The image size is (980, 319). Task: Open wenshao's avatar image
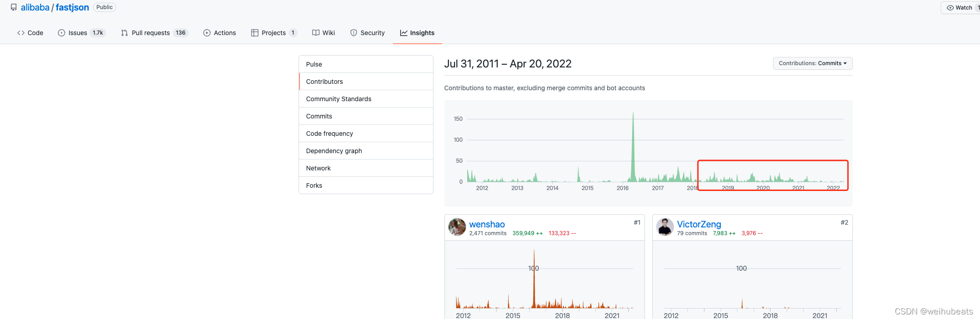tap(457, 227)
